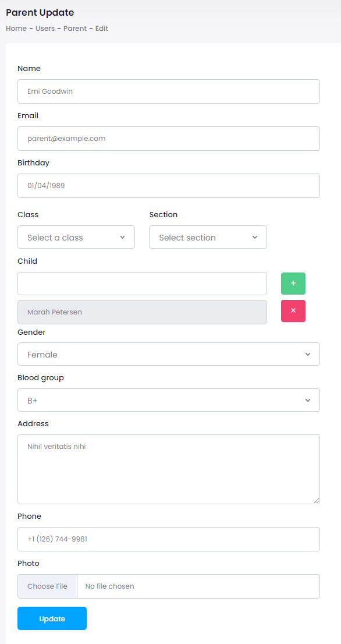Click the Class dropdown chevron arrow

pos(122,238)
